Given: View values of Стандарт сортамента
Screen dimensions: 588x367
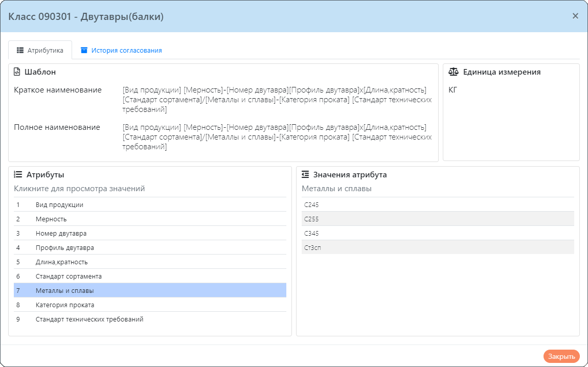Looking at the screenshot, I should [x=69, y=277].
